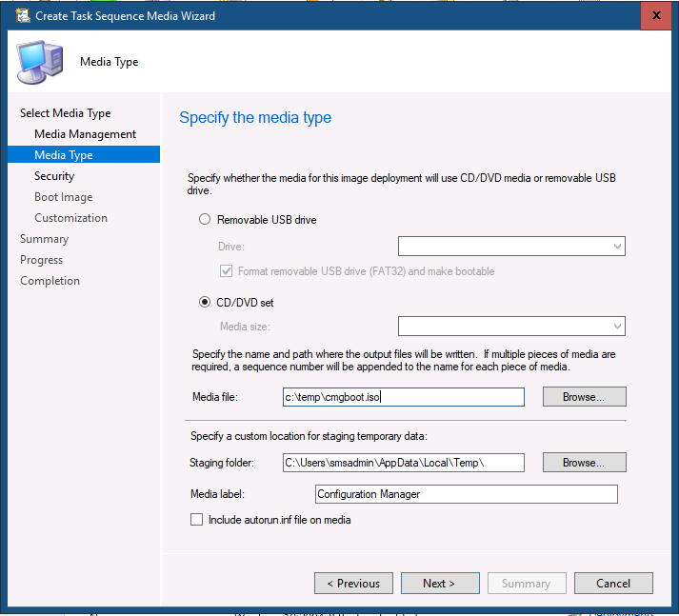Open the Media size dropdown

coord(511,326)
